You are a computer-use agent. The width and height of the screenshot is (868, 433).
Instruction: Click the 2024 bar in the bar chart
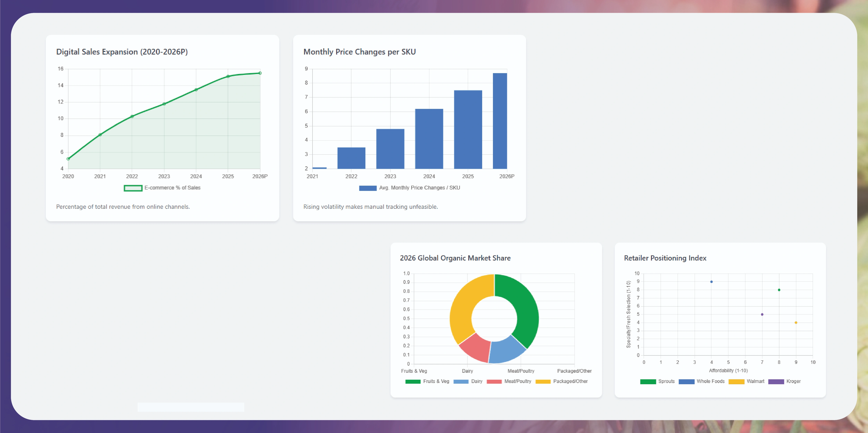pyautogui.click(x=429, y=139)
